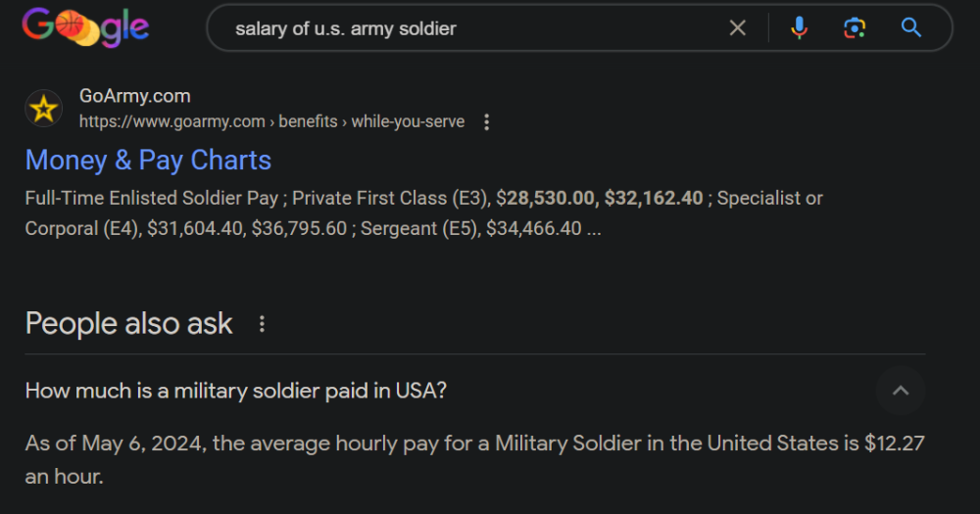Image resolution: width=980 pixels, height=514 pixels.
Task: Open Google Lens image search
Action: click(855, 28)
